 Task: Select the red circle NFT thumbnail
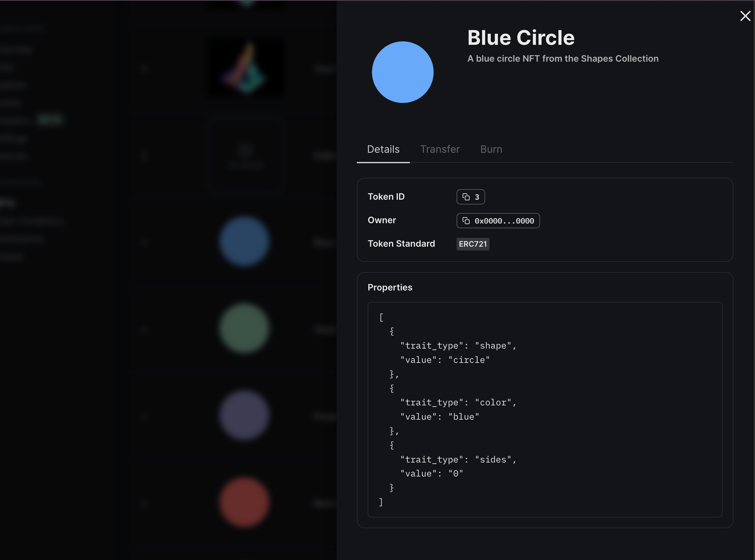pos(244,502)
